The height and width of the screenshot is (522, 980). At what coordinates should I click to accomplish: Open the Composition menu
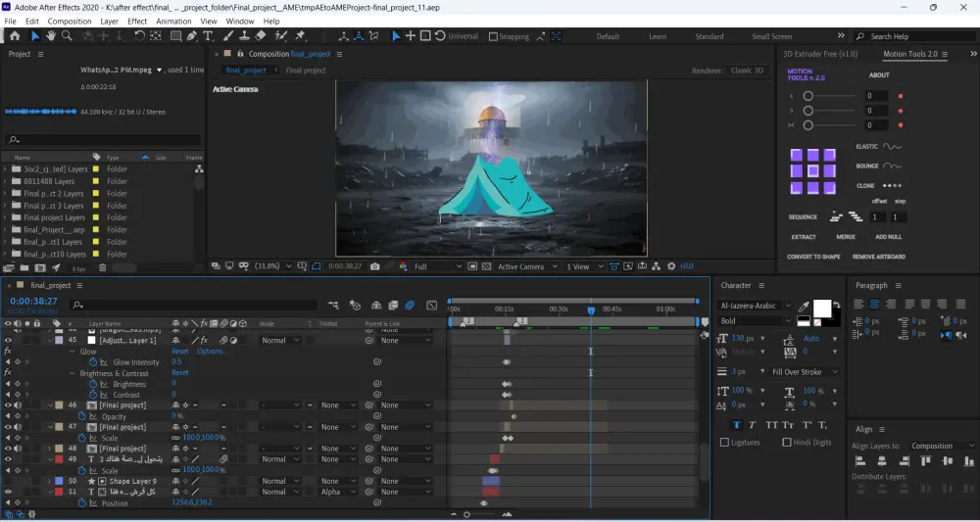[x=69, y=21]
